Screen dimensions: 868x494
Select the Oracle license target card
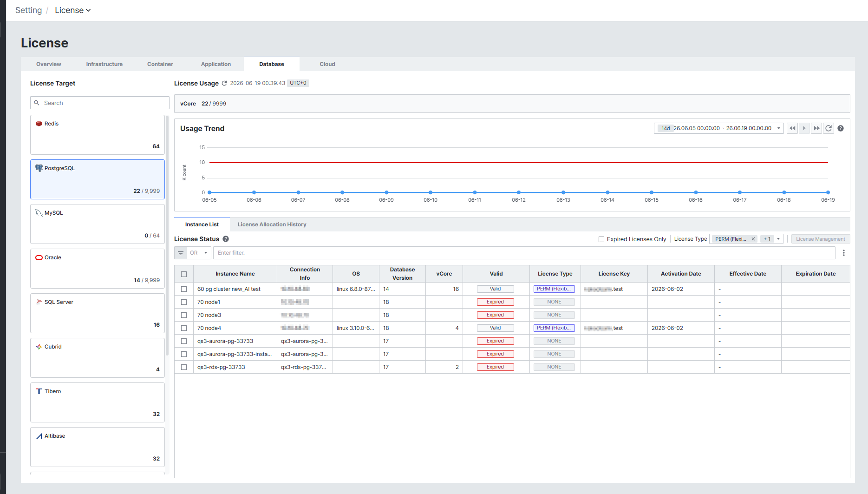tap(98, 269)
